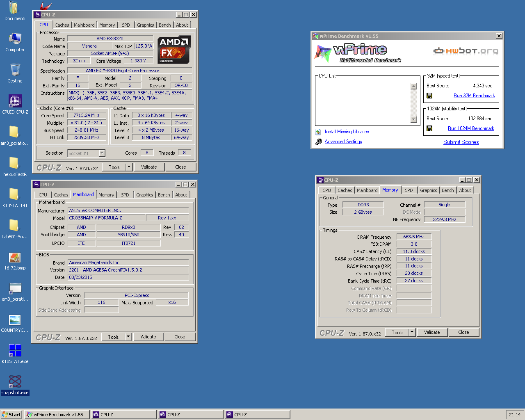Open the Windows Start button
Viewport: 525px width, 420px height.
pyautogui.click(x=11, y=415)
